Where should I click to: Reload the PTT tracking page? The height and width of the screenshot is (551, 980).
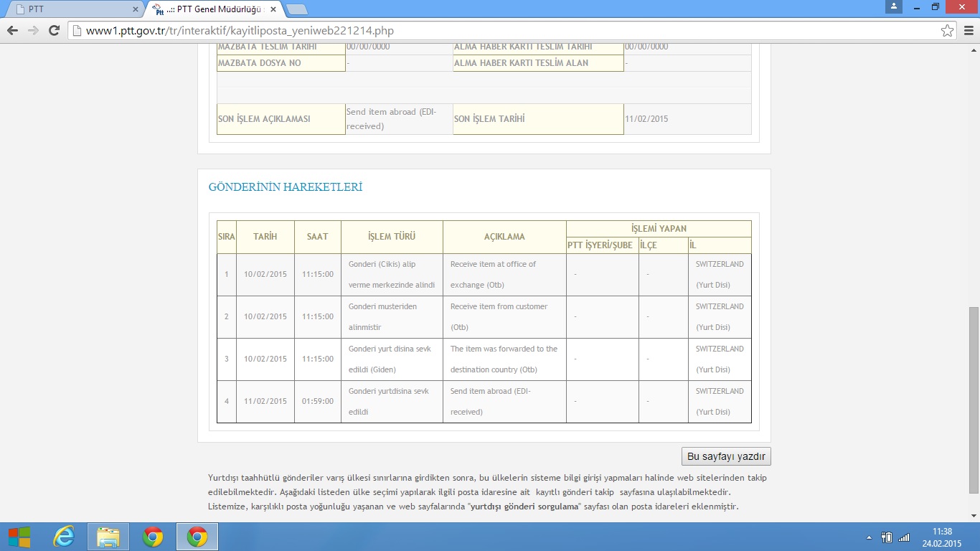[54, 31]
